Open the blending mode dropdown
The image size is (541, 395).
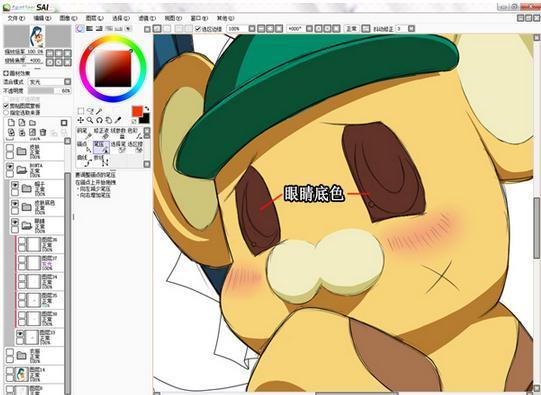tap(50, 82)
